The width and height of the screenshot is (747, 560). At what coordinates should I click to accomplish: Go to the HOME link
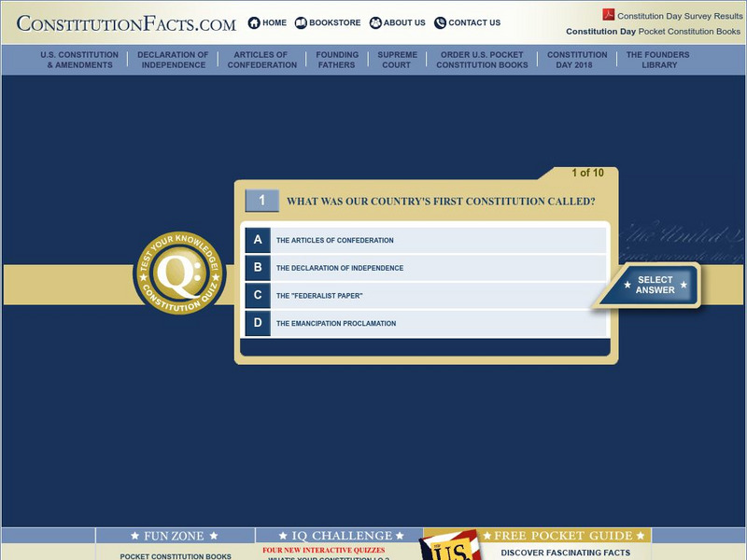(x=275, y=22)
